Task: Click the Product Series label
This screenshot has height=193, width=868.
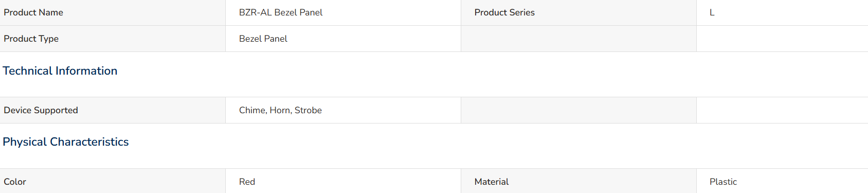Action: click(x=504, y=12)
